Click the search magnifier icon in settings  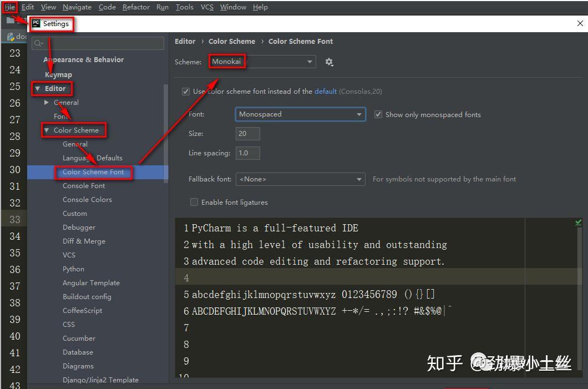38,43
